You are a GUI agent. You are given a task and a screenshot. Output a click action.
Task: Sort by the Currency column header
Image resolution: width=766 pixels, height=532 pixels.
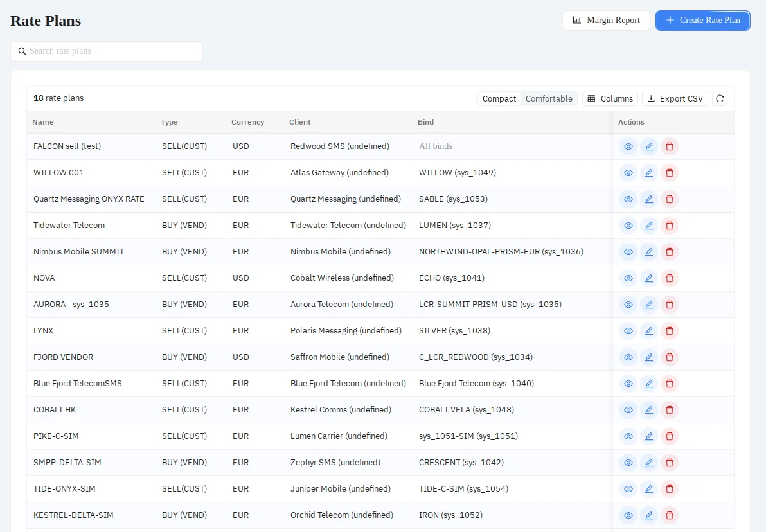tap(247, 122)
